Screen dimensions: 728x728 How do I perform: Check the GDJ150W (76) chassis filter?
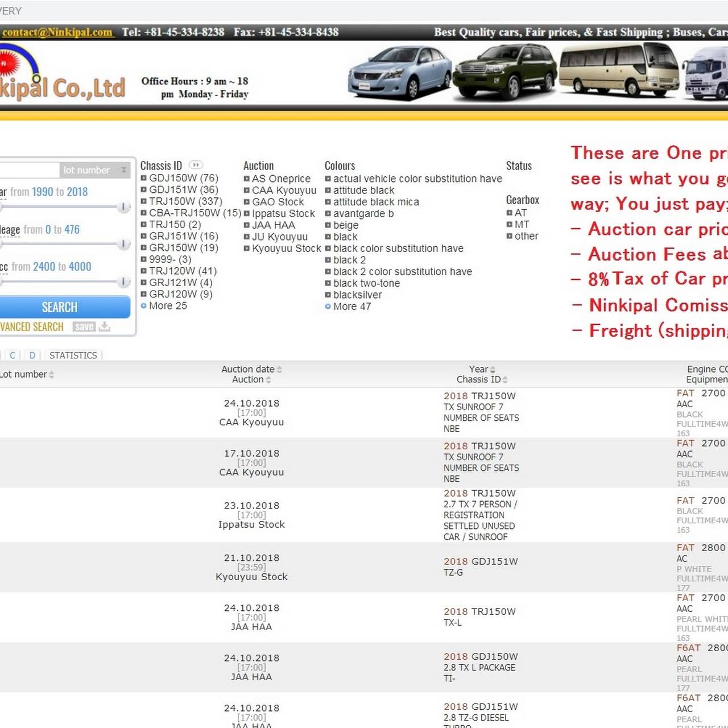pos(144,178)
